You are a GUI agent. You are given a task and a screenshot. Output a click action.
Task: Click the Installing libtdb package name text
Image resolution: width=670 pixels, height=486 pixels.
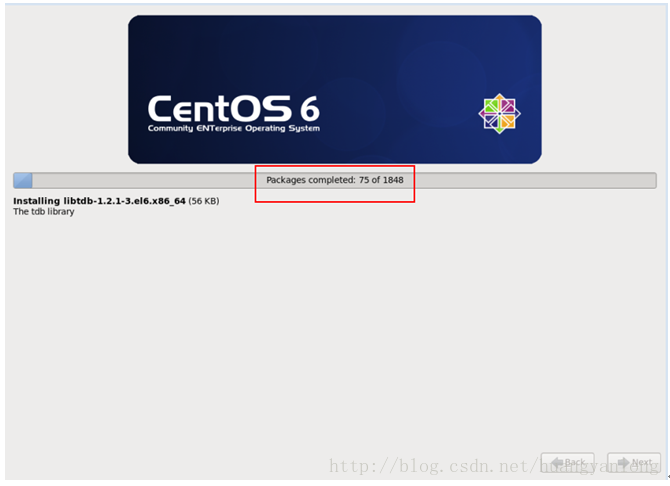(x=99, y=201)
